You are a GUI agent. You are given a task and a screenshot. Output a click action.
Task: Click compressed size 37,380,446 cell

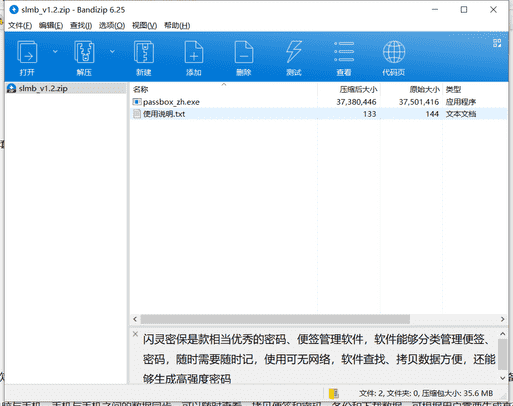coord(356,102)
